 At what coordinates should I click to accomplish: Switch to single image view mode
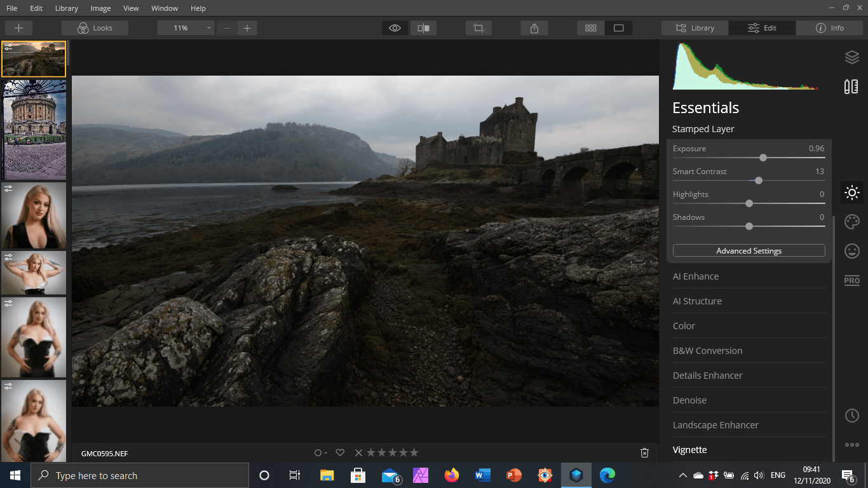(x=619, y=27)
